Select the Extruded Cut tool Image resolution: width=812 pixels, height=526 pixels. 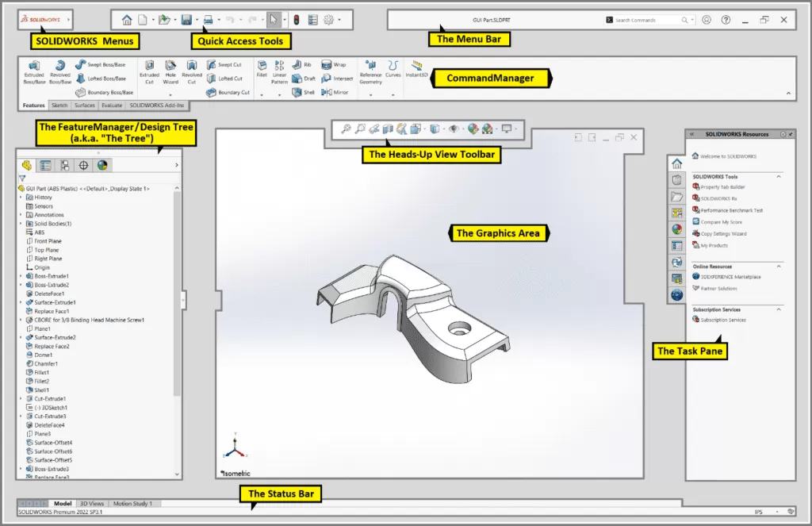click(149, 72)
